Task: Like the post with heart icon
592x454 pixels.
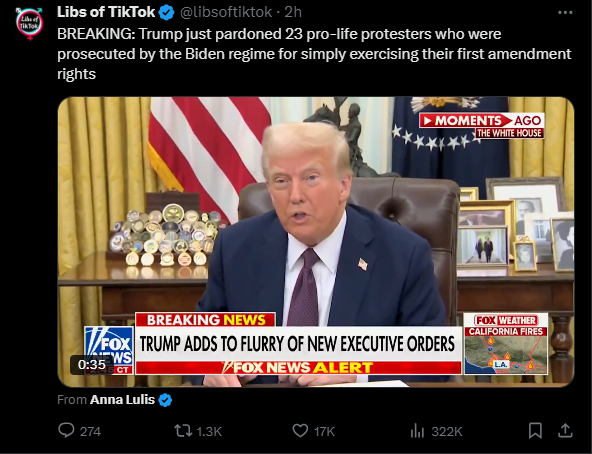Action: point(300,431)
